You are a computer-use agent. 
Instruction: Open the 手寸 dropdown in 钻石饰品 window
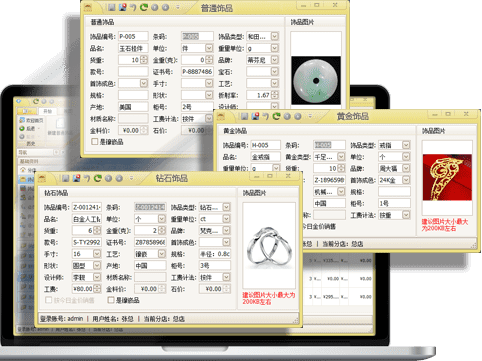pyautogui.click(x=97, y=254)
